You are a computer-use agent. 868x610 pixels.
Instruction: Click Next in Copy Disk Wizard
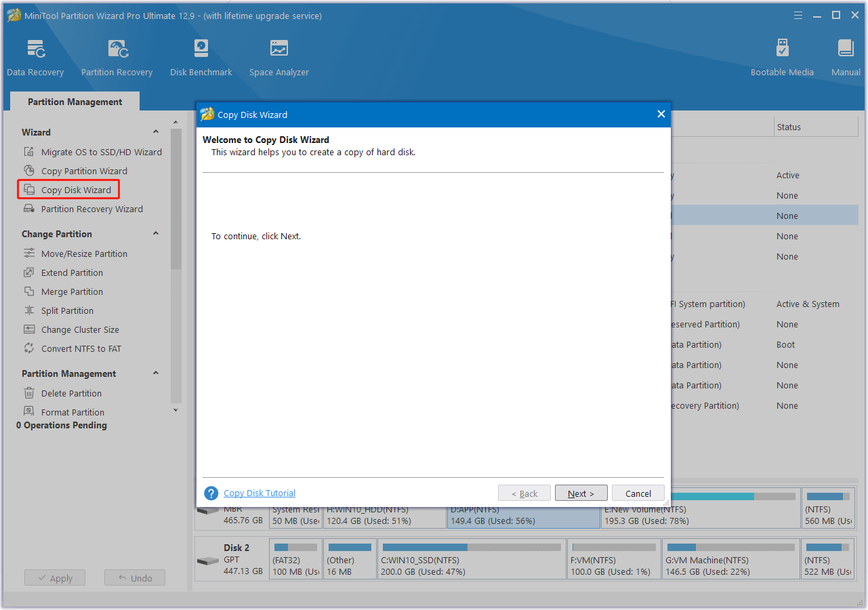[x=581, y=493]
